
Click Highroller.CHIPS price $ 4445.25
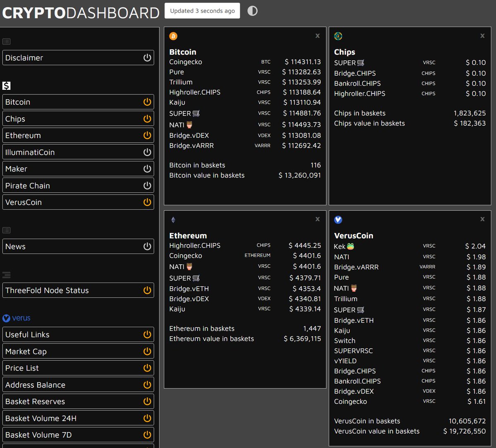click(x=305, y=246)
